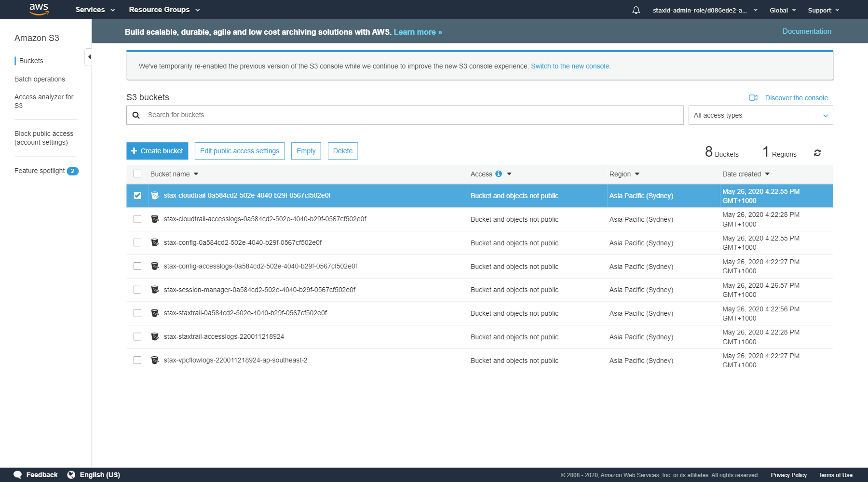Image resolution: width=868 pixels, height=482 pixels.
Task: Open the Support dropdown menu
Action: [x=824, y=10]
